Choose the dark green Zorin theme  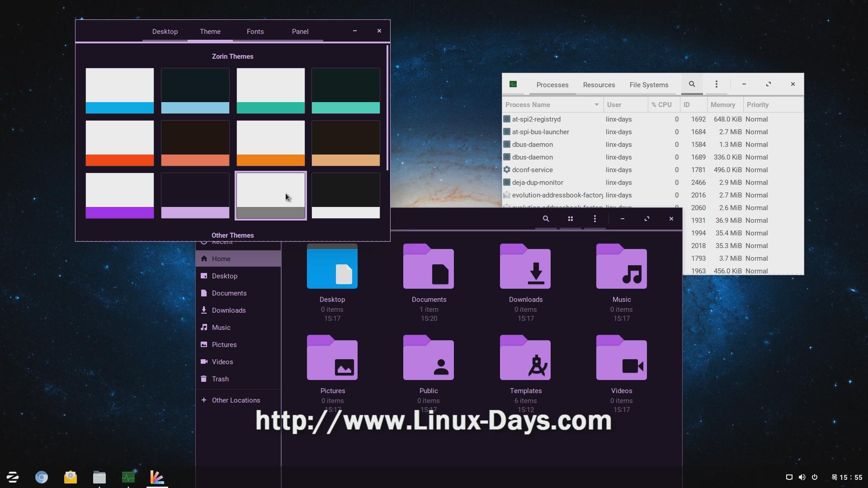346,91
